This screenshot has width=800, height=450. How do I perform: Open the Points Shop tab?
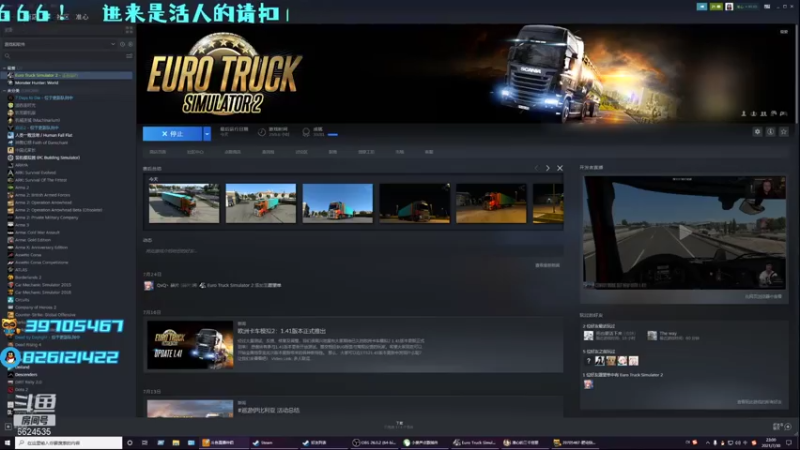233,152
